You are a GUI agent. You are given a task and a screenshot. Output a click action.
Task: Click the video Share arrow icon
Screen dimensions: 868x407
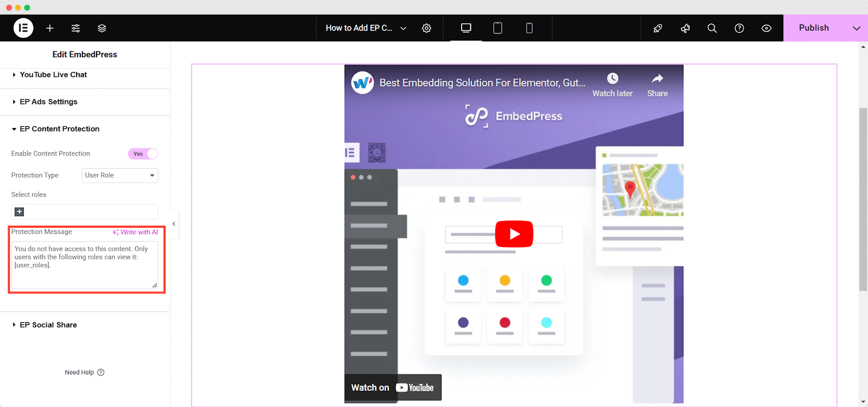658,79
